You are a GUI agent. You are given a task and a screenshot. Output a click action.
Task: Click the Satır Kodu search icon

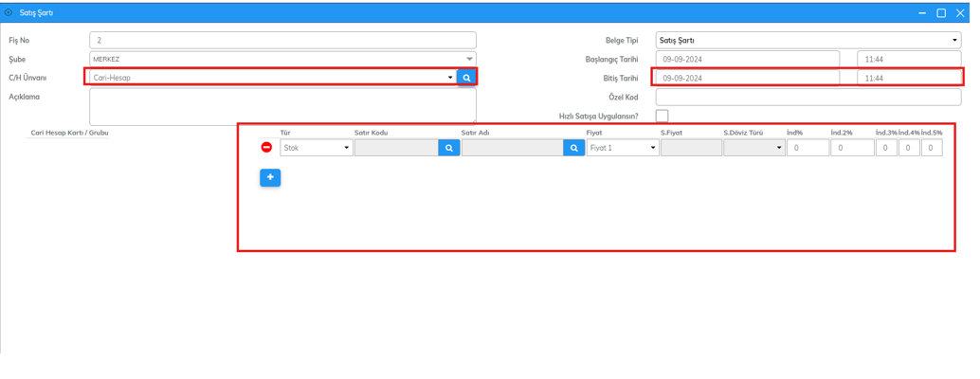click(449, 148)
